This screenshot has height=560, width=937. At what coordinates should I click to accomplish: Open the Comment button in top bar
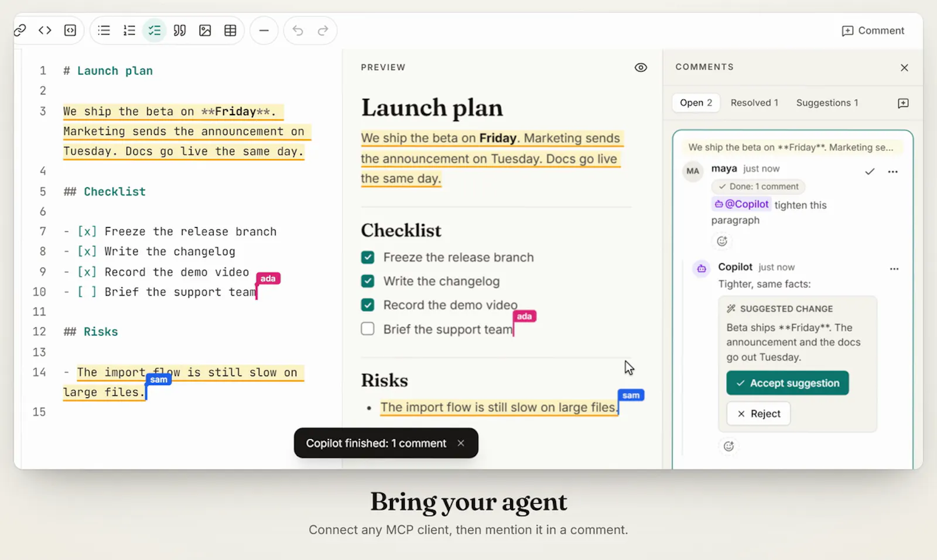[873, 30]
